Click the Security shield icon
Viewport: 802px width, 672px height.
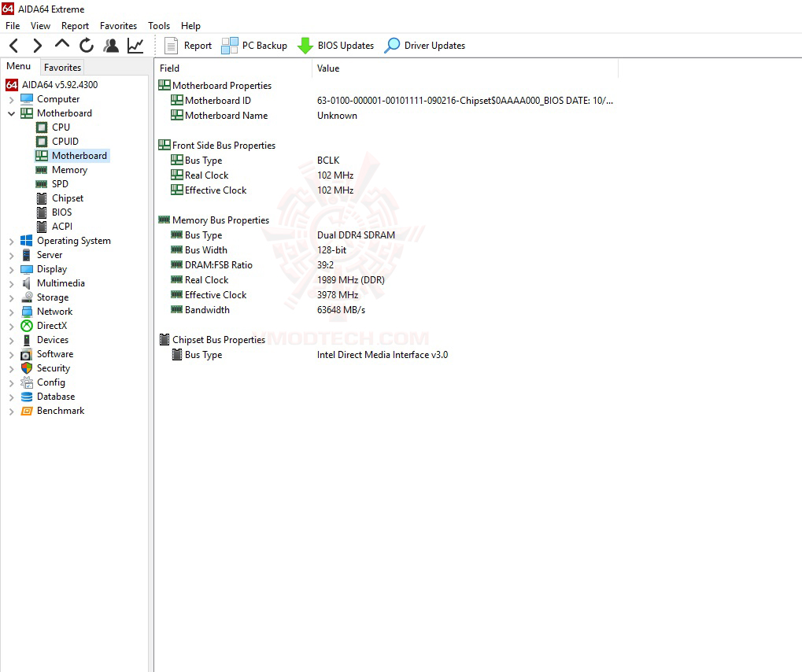27,368
